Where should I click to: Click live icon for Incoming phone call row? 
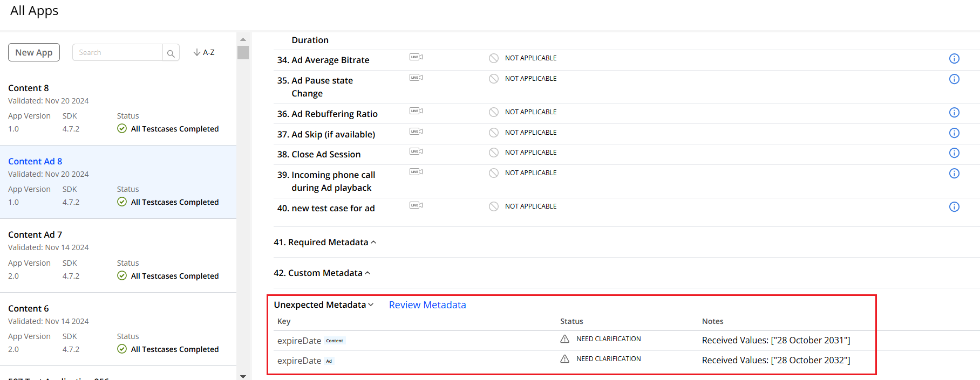(416, 172)
